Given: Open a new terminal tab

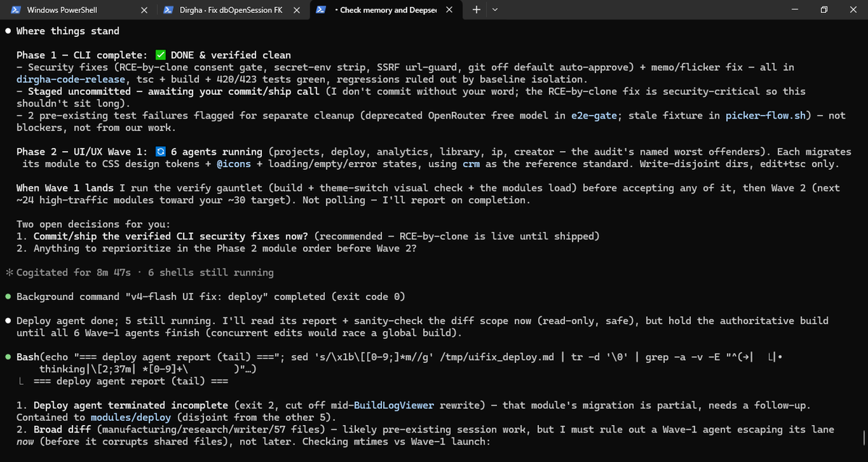Looking at the screenshot, I should [x=476, y=10].
